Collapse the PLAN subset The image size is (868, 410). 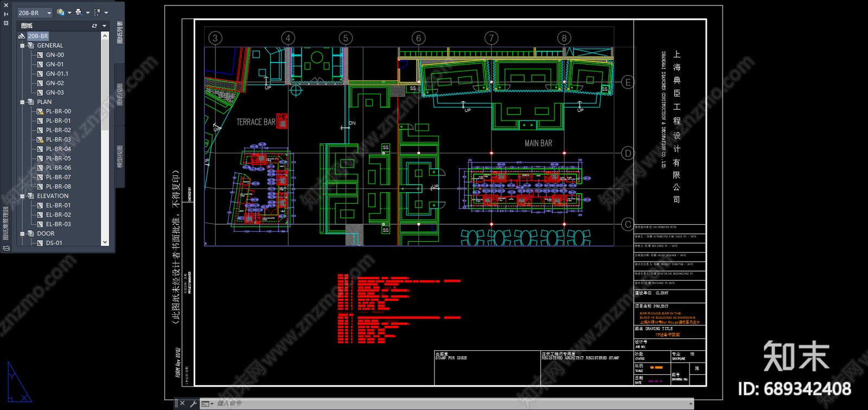coord(22,102)
